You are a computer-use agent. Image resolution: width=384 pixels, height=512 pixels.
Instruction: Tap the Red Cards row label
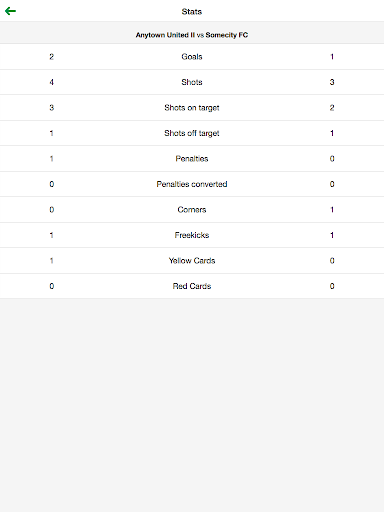coord(192,286)
